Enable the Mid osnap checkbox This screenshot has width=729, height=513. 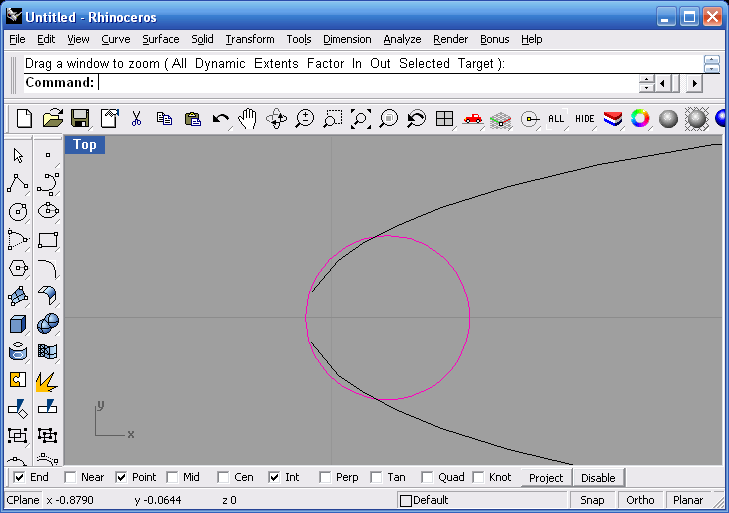[172, 477]
